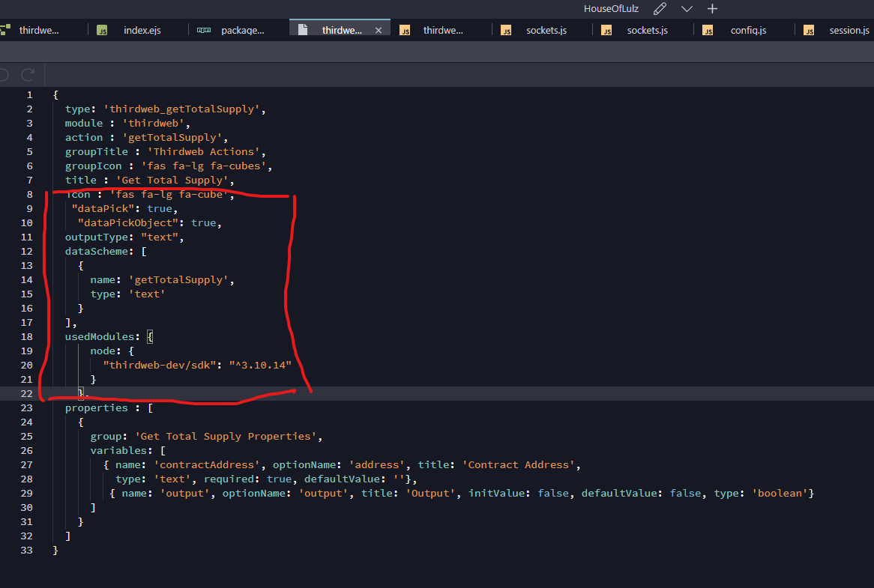Open the chevron dropdown next to HouseOfLulz
The height and width of the screenshot is (588, 874).
tap(687, 8)
